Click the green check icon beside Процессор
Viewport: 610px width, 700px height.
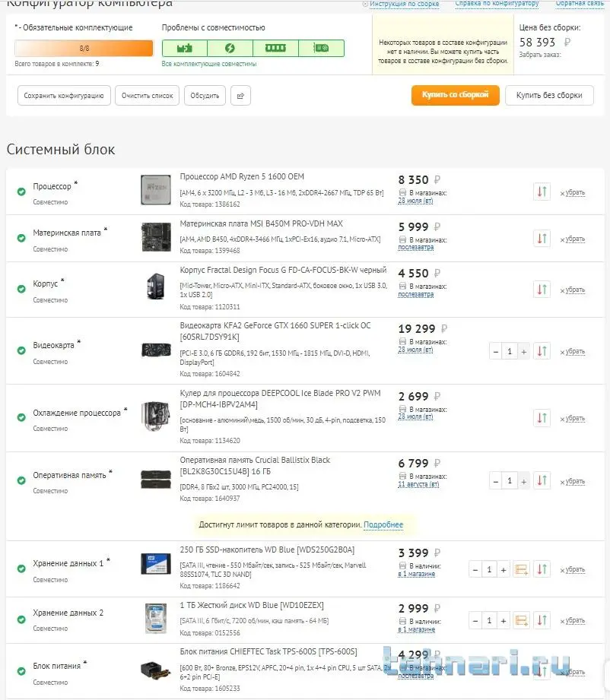pyautogui.click(x=21, y=192)
